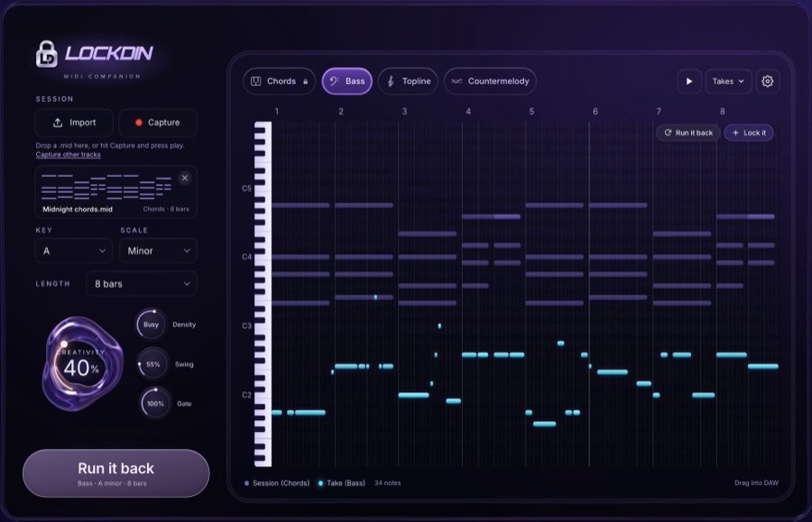Select the Bass tab
Image resolution: width=812 pixels, height=522 pixels.
[x=347, y=81]
